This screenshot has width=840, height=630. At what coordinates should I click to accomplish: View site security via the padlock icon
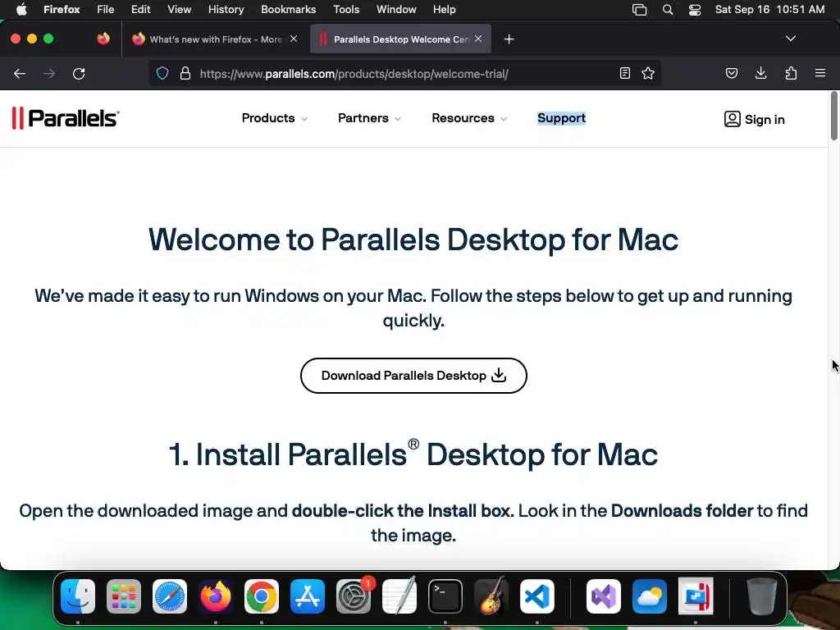(185, 73)
